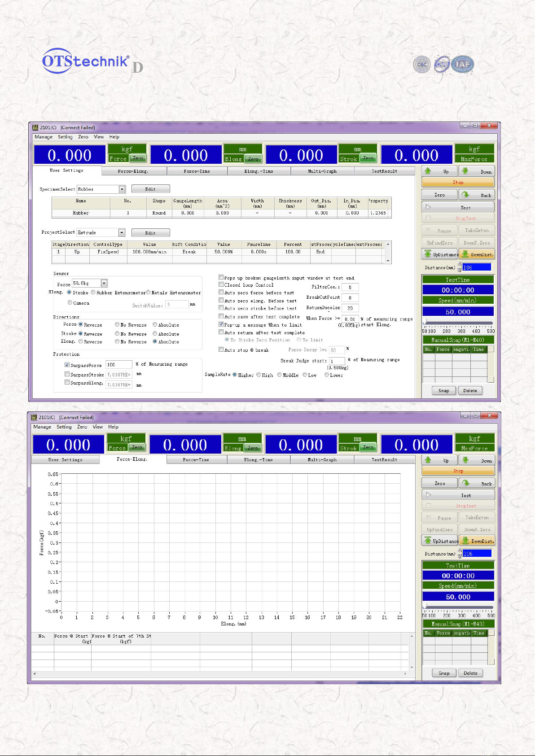Viewport: 535px width, 756px height.
Task: Open SpecimenSelect Rubber dropdown
Action: [122, 189]
